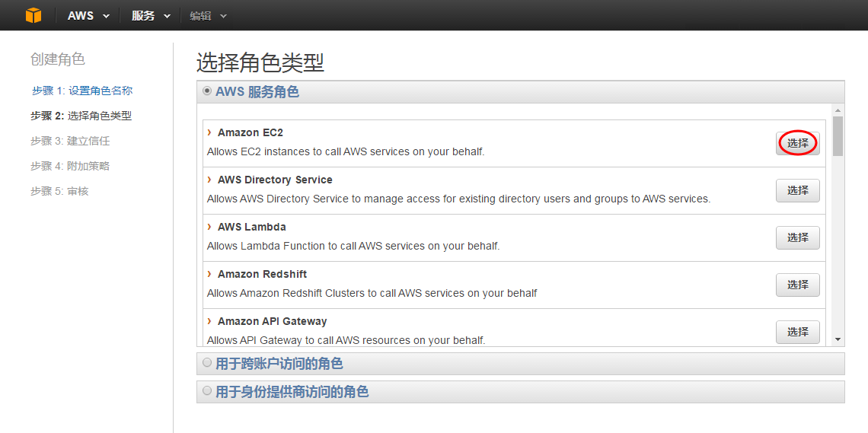
Task: Open the 编辑 menu in the top bar
Action: click(208, 16)
